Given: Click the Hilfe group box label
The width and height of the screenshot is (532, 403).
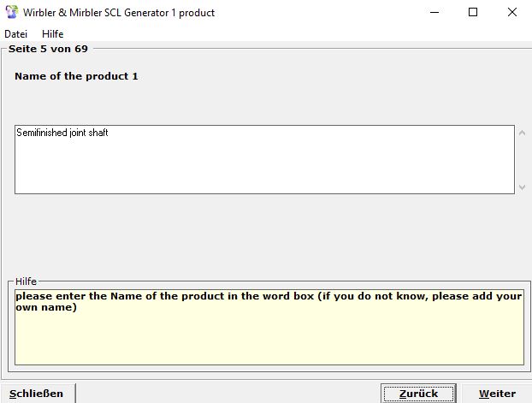Looking at the screenshot, I should tap(27, 281).
